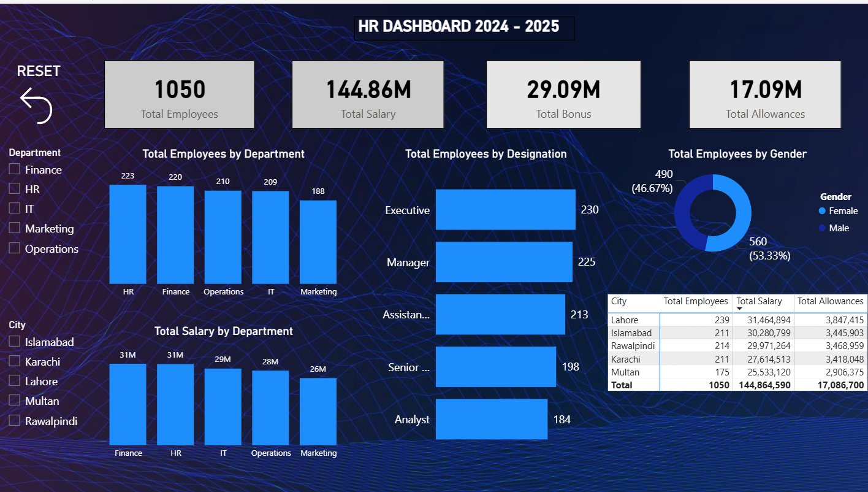Toggle the Operations department checkbox

pos(14,248)
